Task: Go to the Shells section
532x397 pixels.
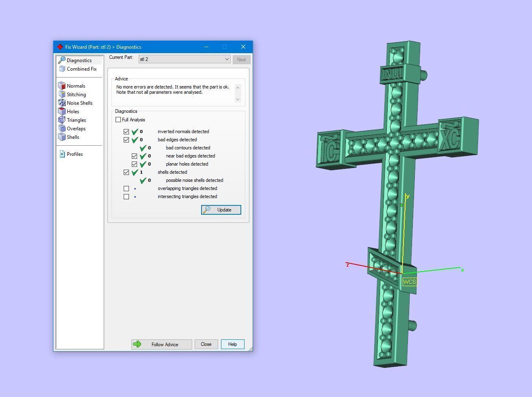Action: point(73,137)
